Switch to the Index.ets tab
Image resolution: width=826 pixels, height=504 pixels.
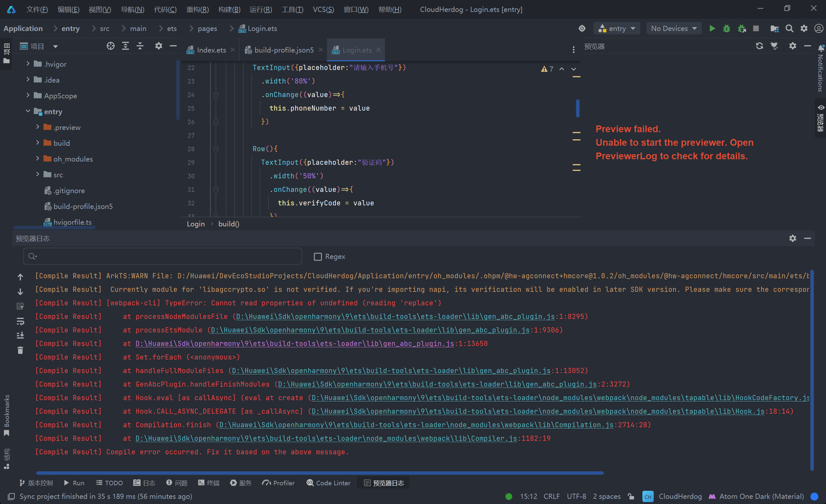(x=211, y=50)
